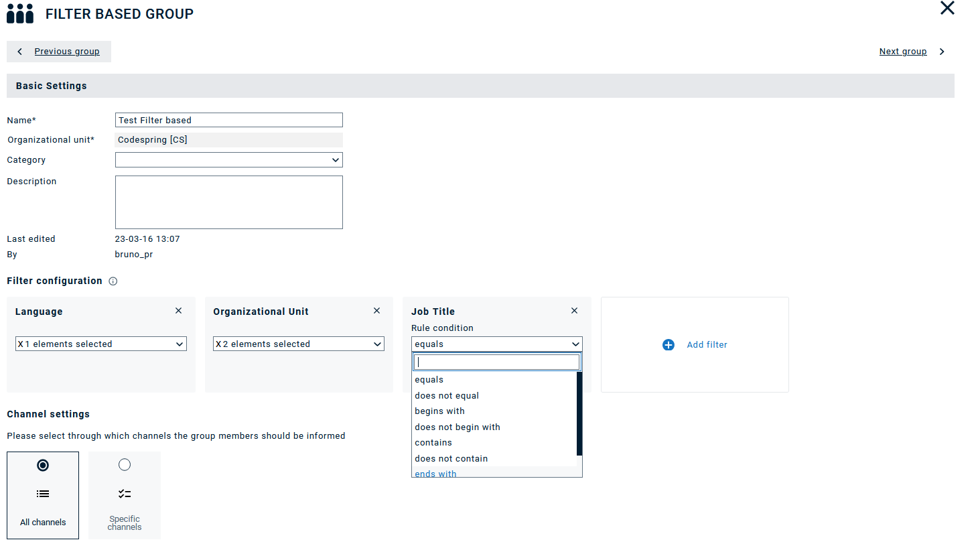Screen dimensions: 980x548
Task: Collapse the Rule condition equals dropdown
Action: pyautogui.click(x=497, y=344)
